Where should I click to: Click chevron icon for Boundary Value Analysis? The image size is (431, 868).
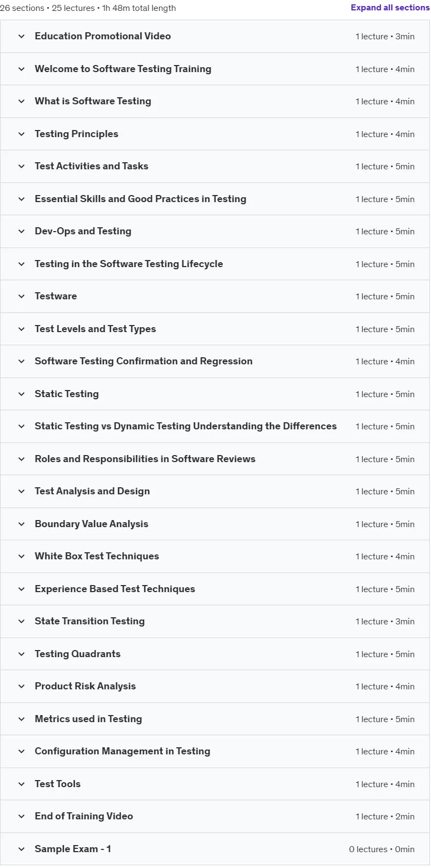pyautogui.click(x=21, y=524)
